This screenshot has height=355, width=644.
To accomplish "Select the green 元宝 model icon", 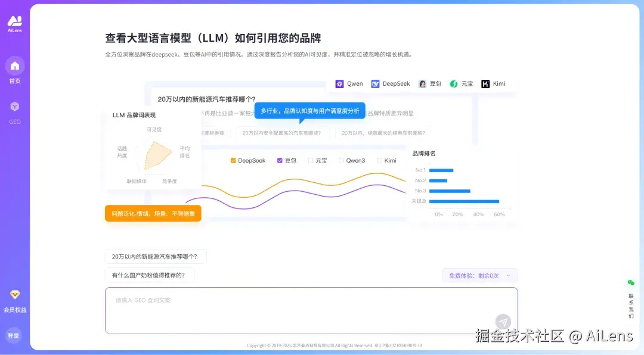I will pyautogui.click(x=454, y=83).
